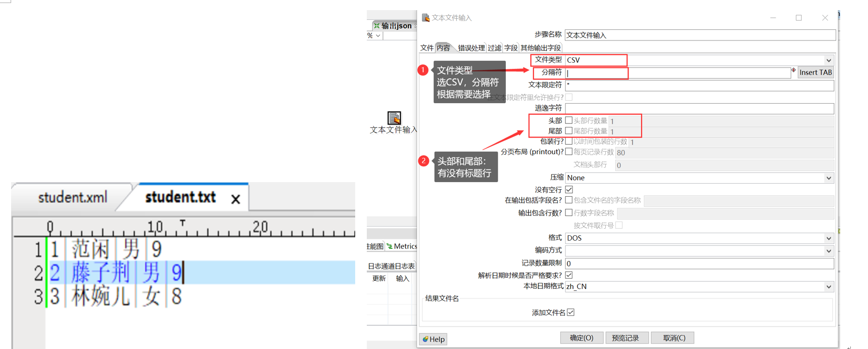Image resolution: width=868 pixels, height=349 pixels.
Task: Open the 错误处理 tab
Action: pyautogui.click(x=471, y=48)
